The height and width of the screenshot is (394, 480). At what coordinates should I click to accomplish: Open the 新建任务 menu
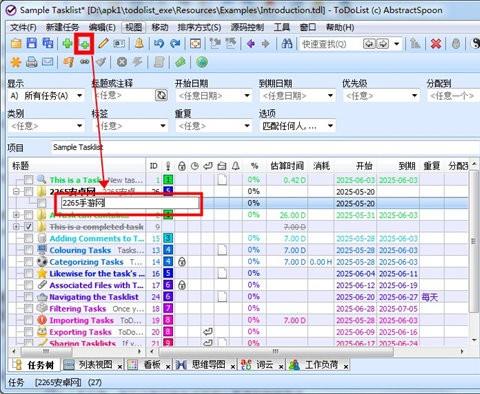(62, 27)
